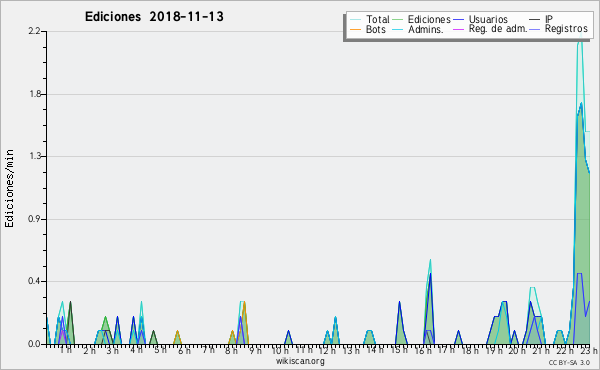
Task: Click the 2 h x-axis label
Action: pyautogui.click(x=89, y=350)
